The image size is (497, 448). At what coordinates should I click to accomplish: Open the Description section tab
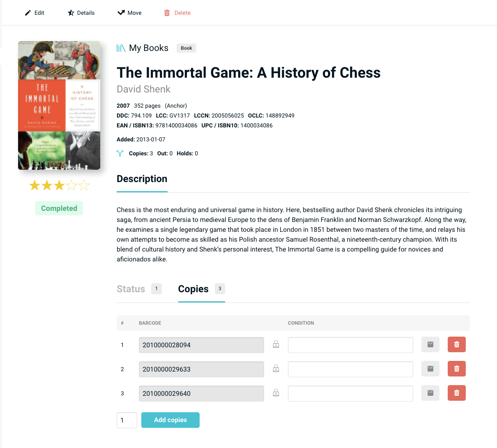click(x=142, y=179)
